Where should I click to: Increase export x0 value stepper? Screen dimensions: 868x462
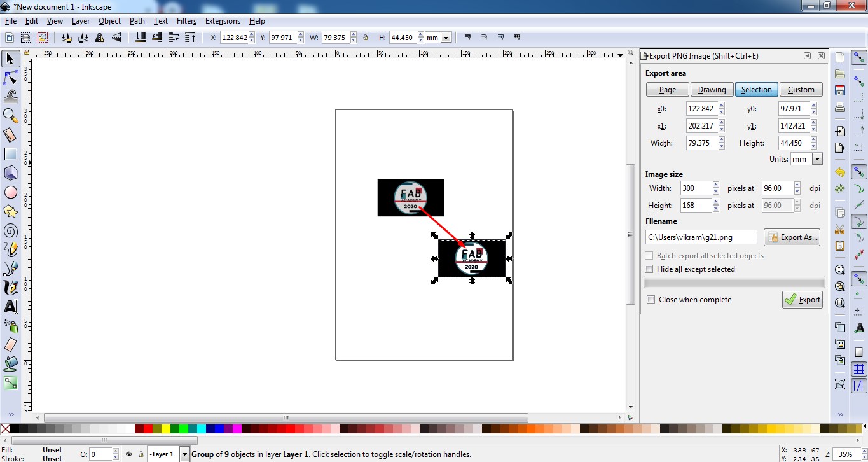(721, 106)
